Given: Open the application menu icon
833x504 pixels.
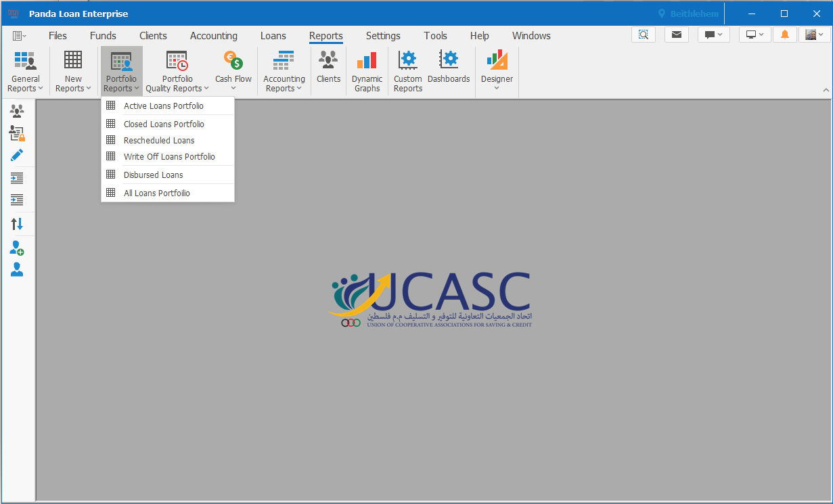Looking at the screenshot, I should 19,36.
